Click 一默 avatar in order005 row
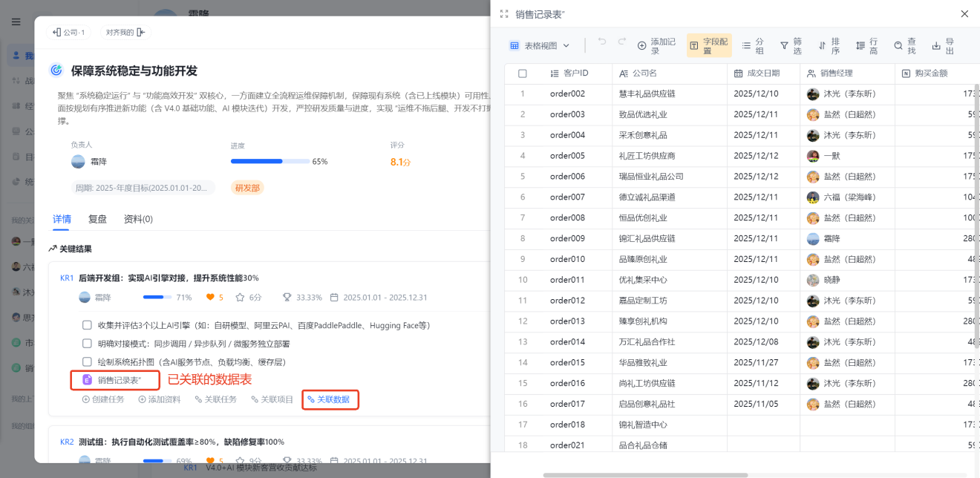Image resolution: width=980 pixels, height=478 pixels. point(813,156)
